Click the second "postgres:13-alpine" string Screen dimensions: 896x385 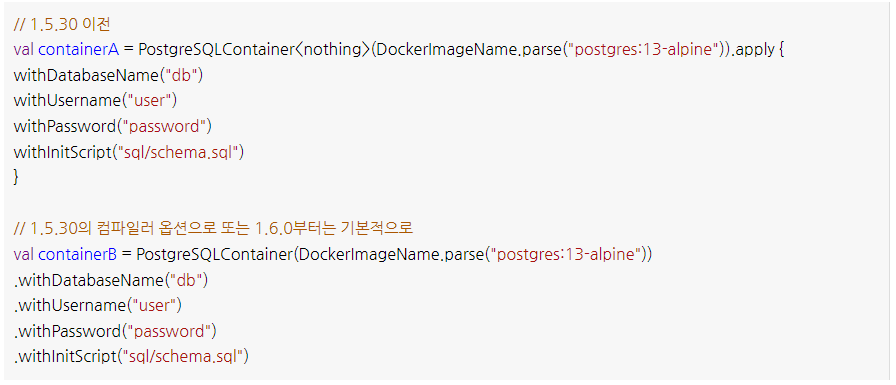[x=567, y=254]
